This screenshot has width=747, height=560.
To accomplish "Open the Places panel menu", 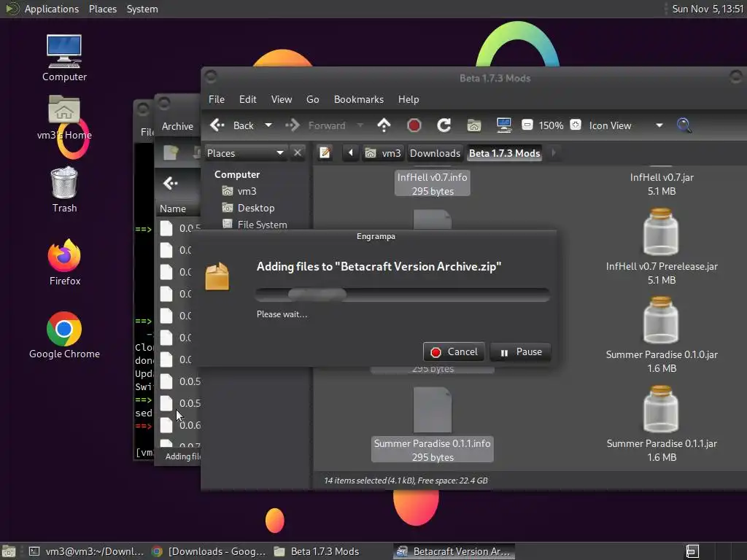I will click(x=102, y=9).
